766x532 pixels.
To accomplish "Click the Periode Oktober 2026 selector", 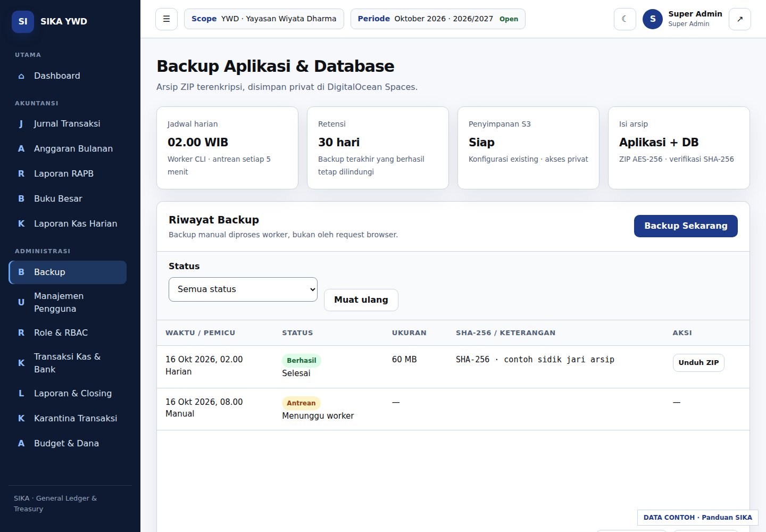I will pos(438,19).
